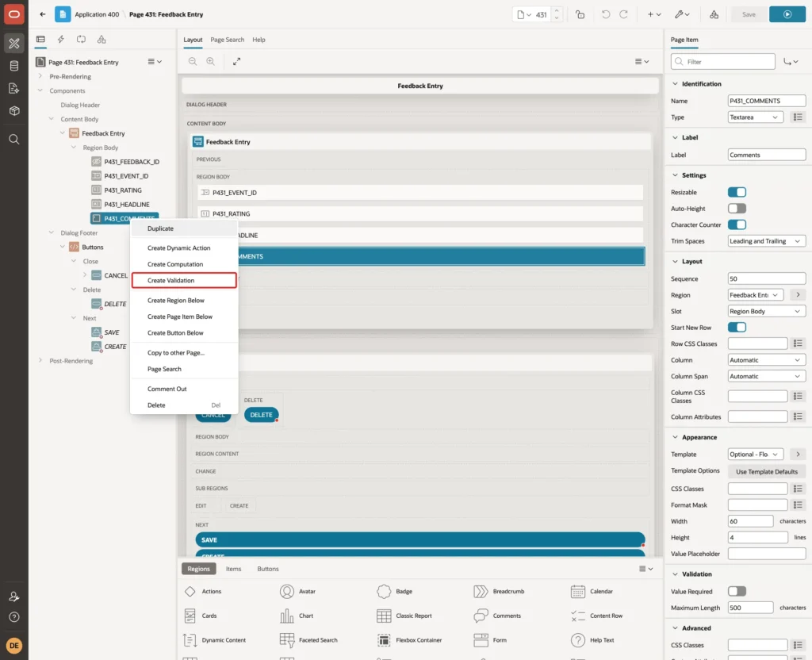Open the Template Optional dropdown
The height and width of the screenshot is (660, 812).
pos(755,455)
